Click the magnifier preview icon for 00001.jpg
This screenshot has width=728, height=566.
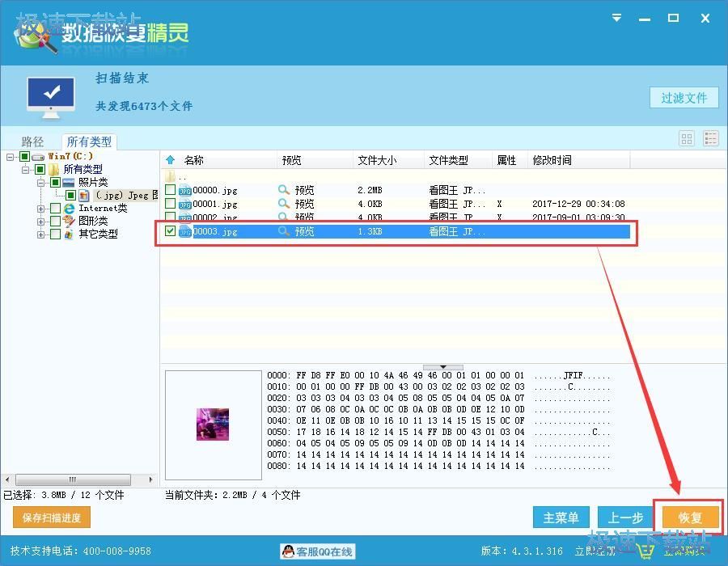pyautogui.click(x=283, y=204)
